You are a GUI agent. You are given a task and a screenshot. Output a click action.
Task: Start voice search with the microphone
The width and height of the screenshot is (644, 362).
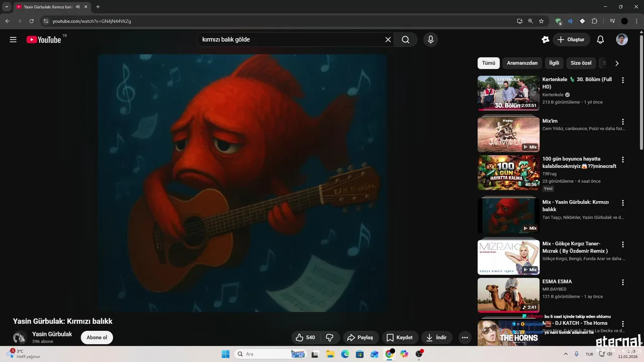430,40
